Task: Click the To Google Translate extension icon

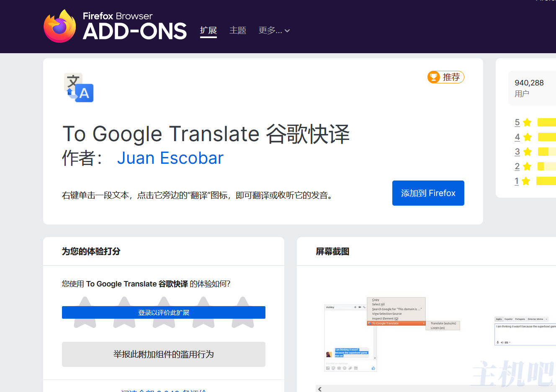Action: (79, 88)
